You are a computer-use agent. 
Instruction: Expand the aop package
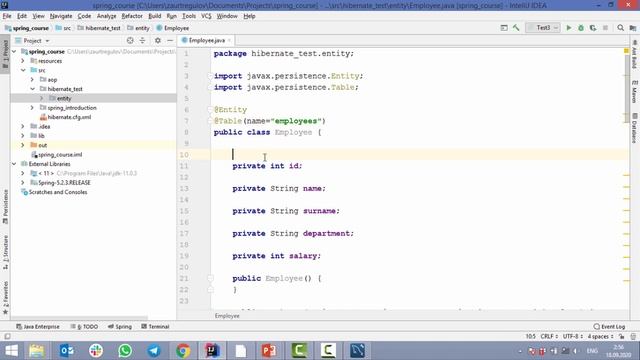coord(32,80)
